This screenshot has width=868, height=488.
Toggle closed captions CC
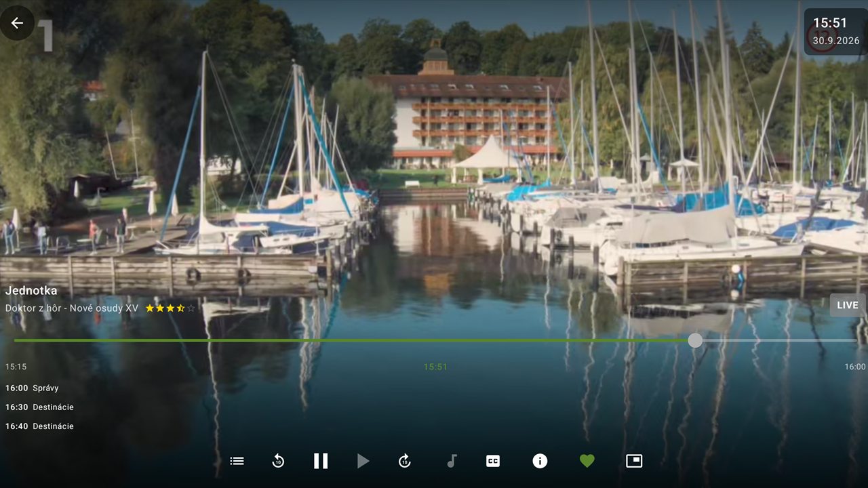[493, 461]
